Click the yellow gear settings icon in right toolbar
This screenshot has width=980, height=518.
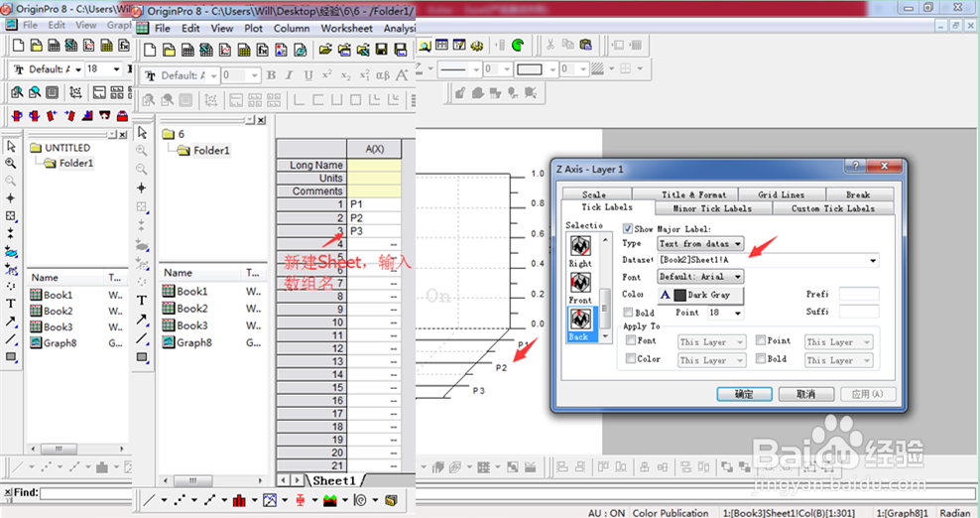click(477, 45)
